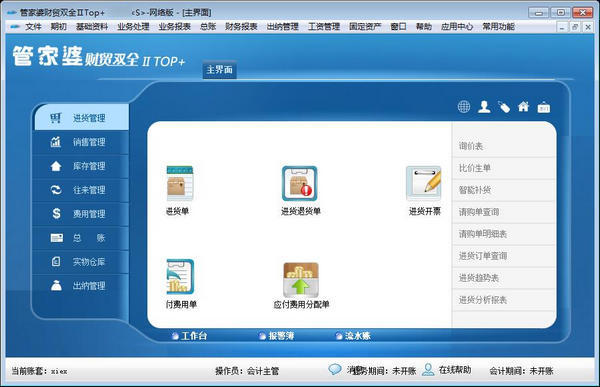This screenshot has height=387, width=600.
Task: Open the 期初 menu
Action: [x=59, y=26]
